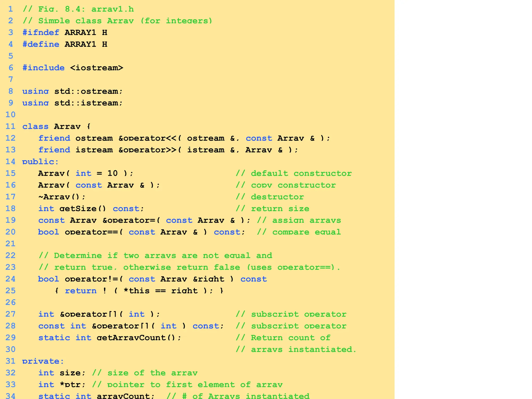Viewport: 532px width, 399px height.
Task: Click the '// arrays instantiated.' comment
Action: point(296,349)
